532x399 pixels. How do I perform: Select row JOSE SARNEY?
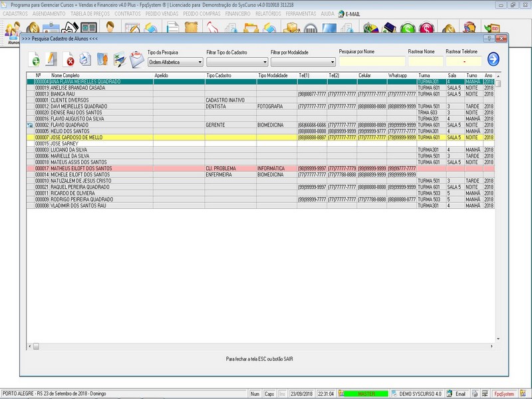(x=261, y=144)
